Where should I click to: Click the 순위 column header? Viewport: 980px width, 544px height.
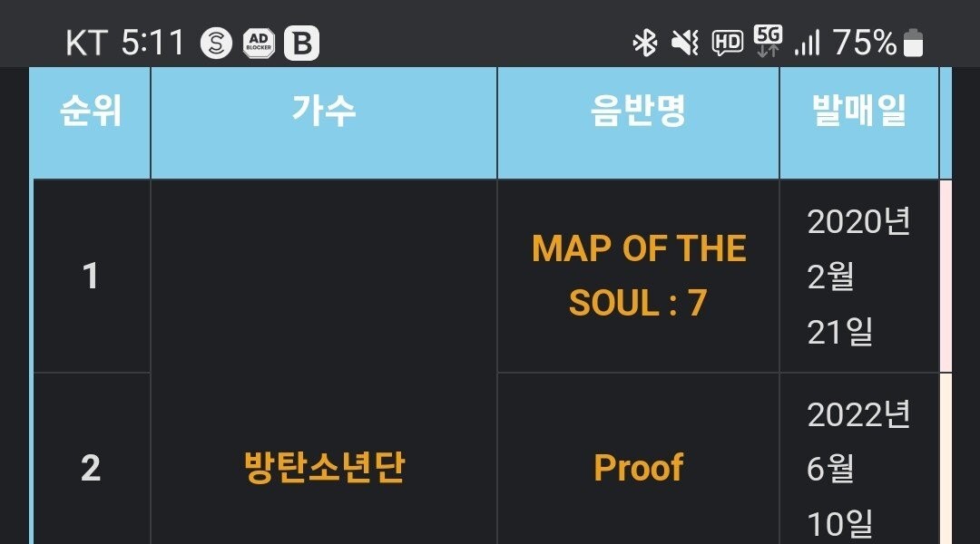click(x=91, y=112)
